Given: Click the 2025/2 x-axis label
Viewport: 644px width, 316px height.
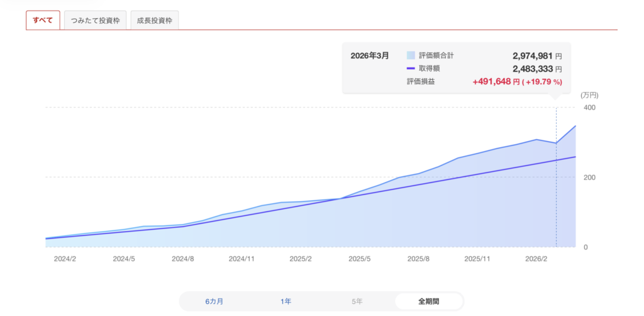Looking at the screenshot, I should [x=301, y=259].
